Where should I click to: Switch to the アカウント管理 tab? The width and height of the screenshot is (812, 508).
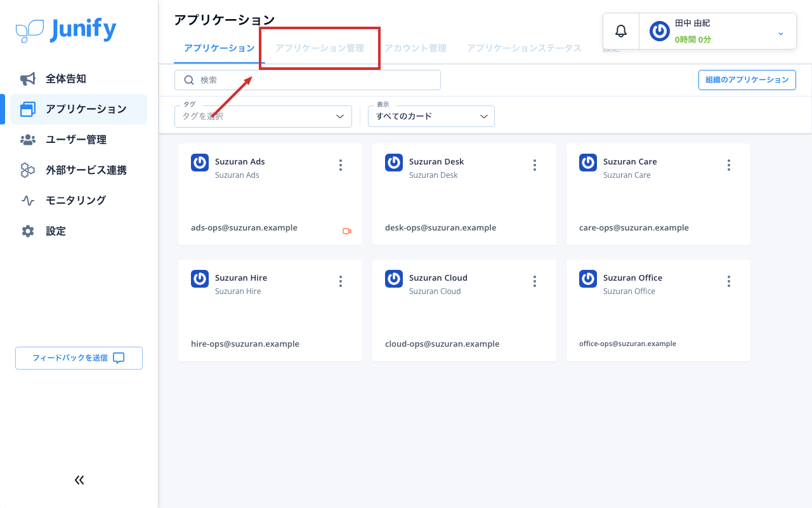[416, 48]
